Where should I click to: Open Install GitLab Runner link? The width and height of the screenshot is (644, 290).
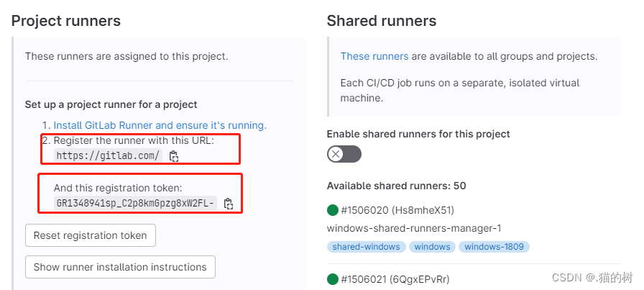point(160,125)
